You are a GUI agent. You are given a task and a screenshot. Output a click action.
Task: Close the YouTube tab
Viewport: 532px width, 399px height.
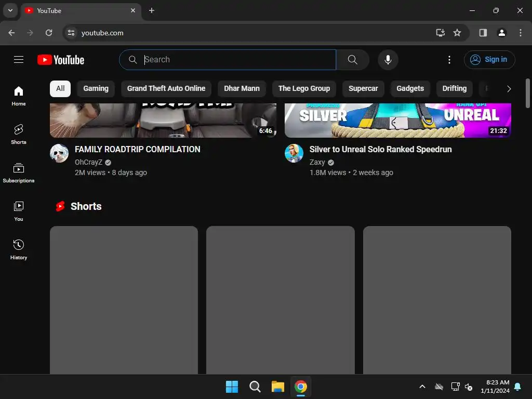click(133, 10)
